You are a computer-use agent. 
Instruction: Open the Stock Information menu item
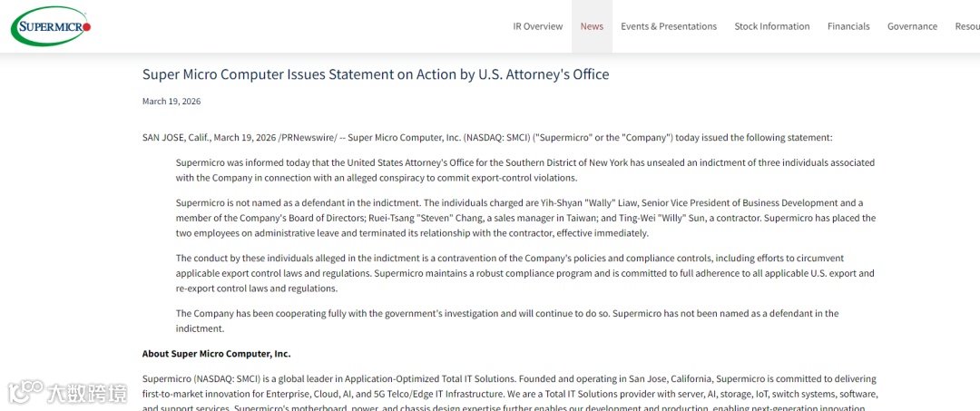click(x=772, y=26)
